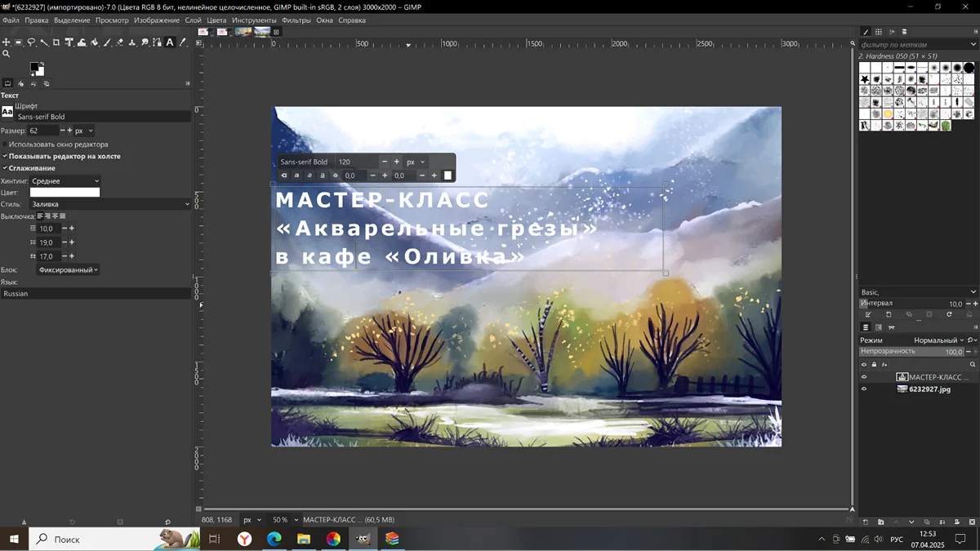Viewport: 980px width, 551px height.
Task: Open the Стиль 'Заливка' dropdown
Action: (110, 204)
